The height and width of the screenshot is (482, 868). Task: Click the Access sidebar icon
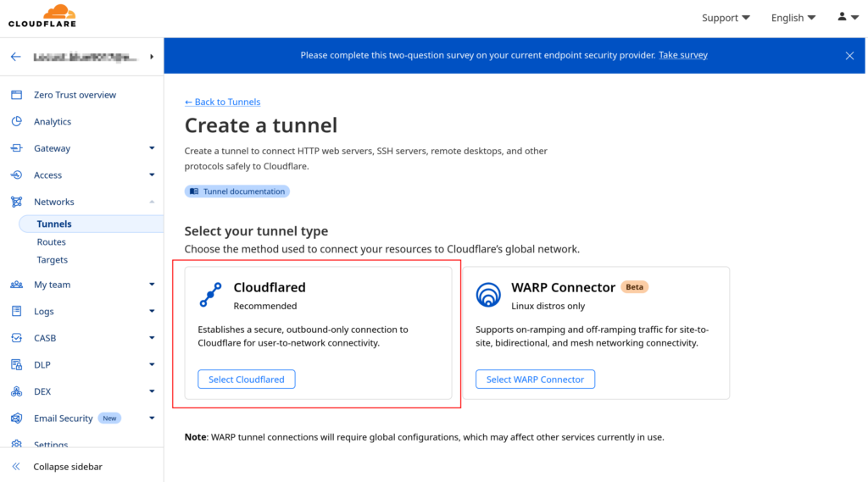point(17,175)
